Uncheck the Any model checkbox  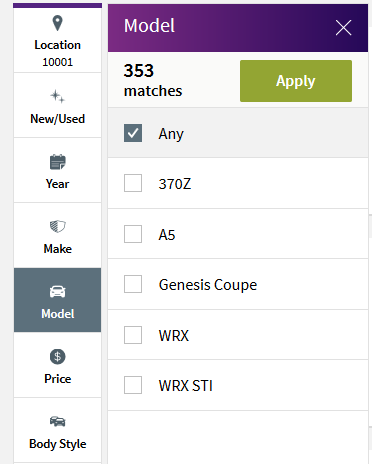pyautogui.click(x=133, y=133)
